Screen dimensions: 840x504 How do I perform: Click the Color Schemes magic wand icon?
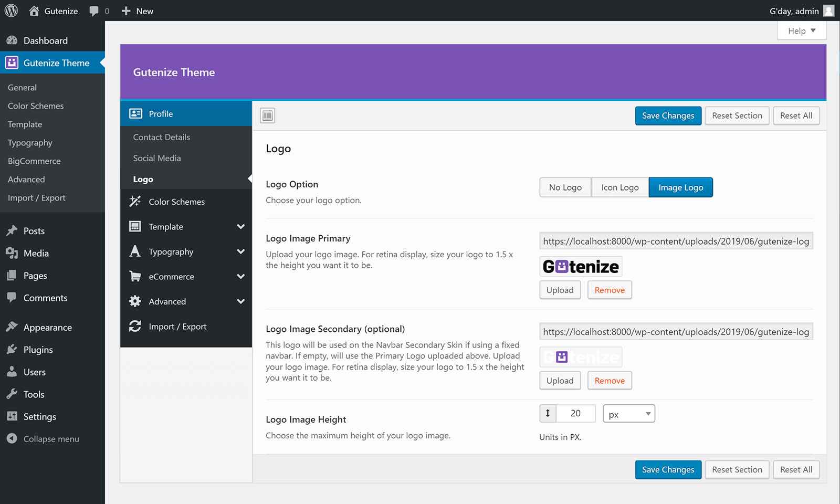[135, 202]
